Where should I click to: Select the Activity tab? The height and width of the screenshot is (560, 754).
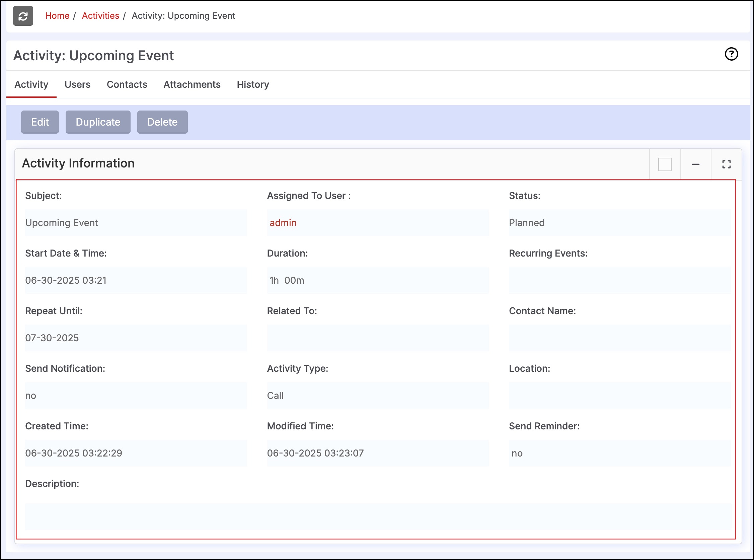pos(31,84)
